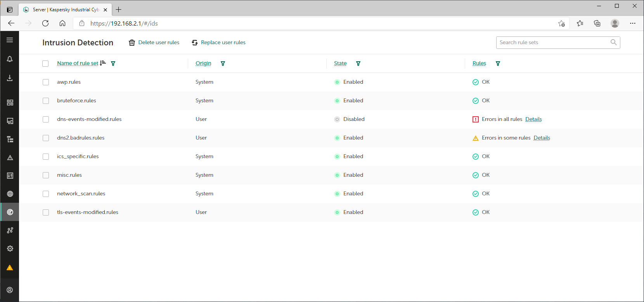The image size is (644, 302).
Task: Open the Origin column filter
Action: tap(223, 64)
